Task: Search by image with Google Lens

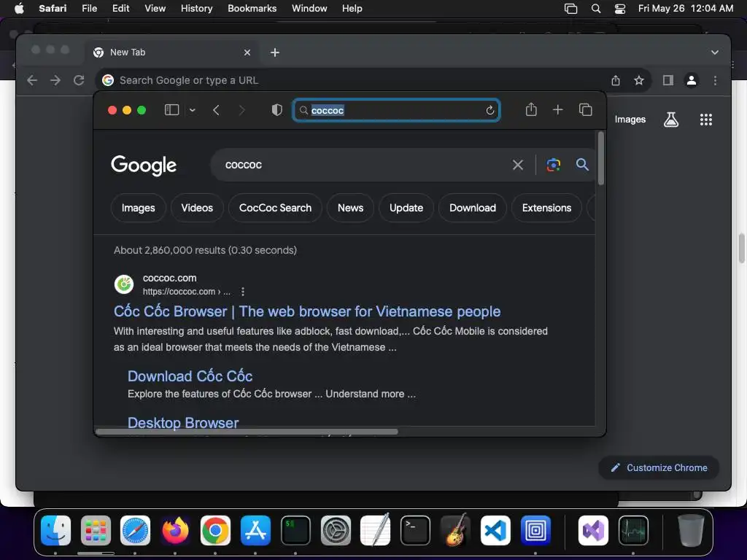Action: [x=553, y=166]
